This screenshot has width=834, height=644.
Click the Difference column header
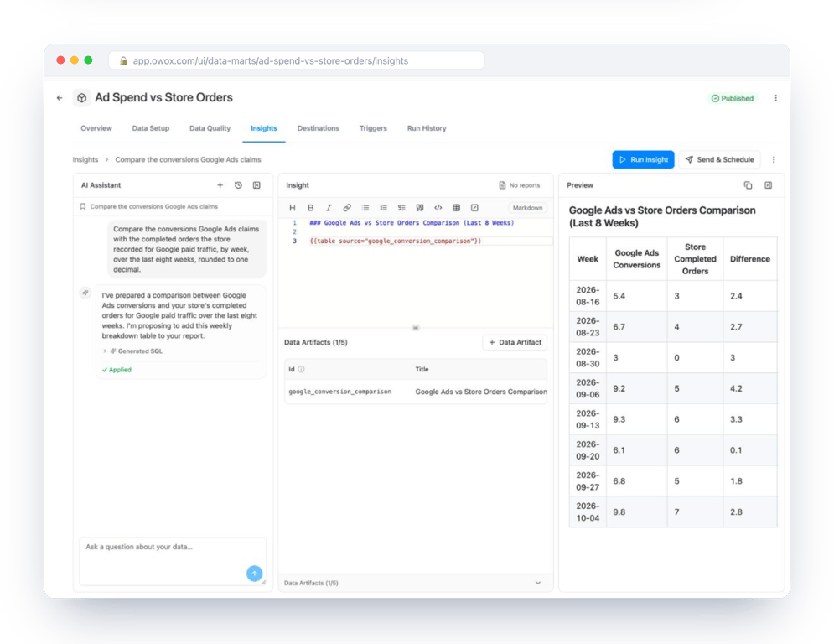(750, 259)
